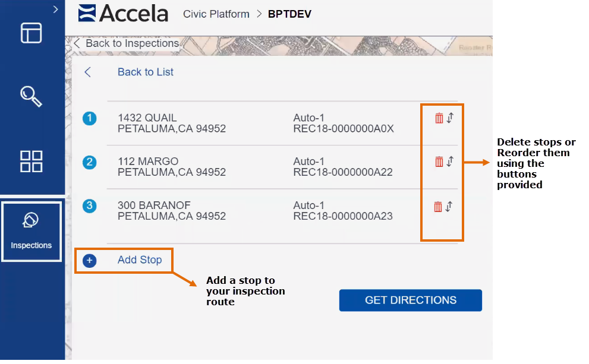Delete the 112 MARGO stop

point(439,162)
